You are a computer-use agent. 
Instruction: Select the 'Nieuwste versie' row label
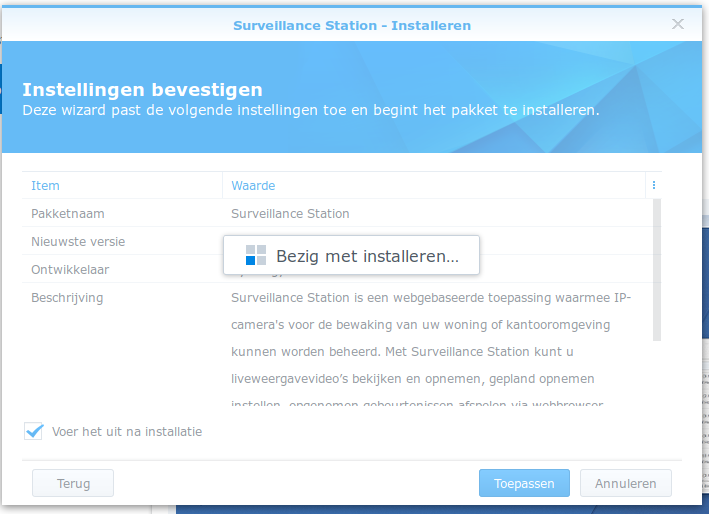[x=78, y=241]
